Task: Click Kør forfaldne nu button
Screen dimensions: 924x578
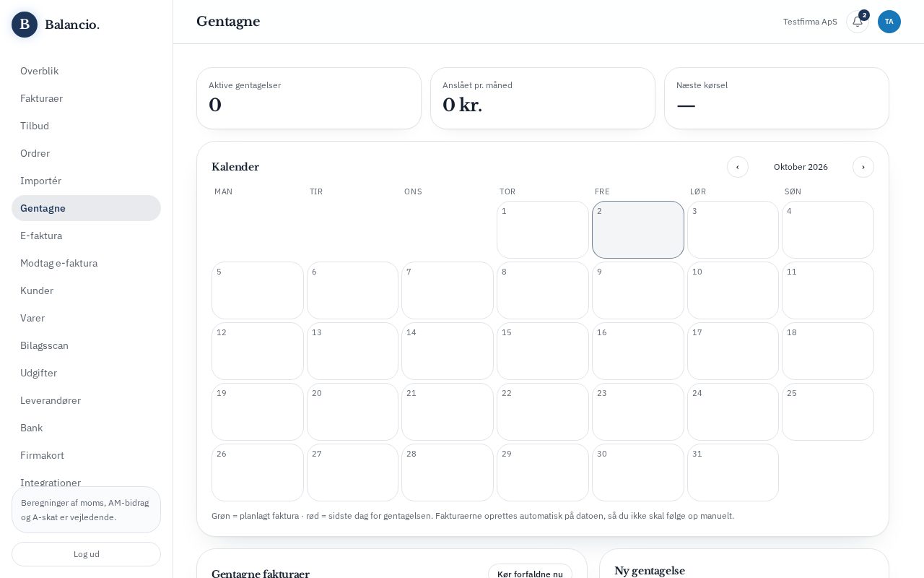Action: click(530, 574)
